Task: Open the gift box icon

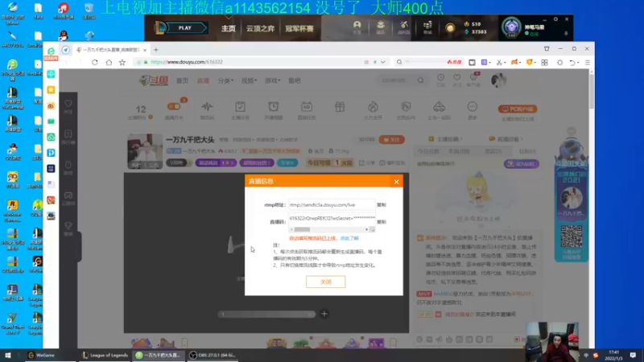Action: pos(340,107)
